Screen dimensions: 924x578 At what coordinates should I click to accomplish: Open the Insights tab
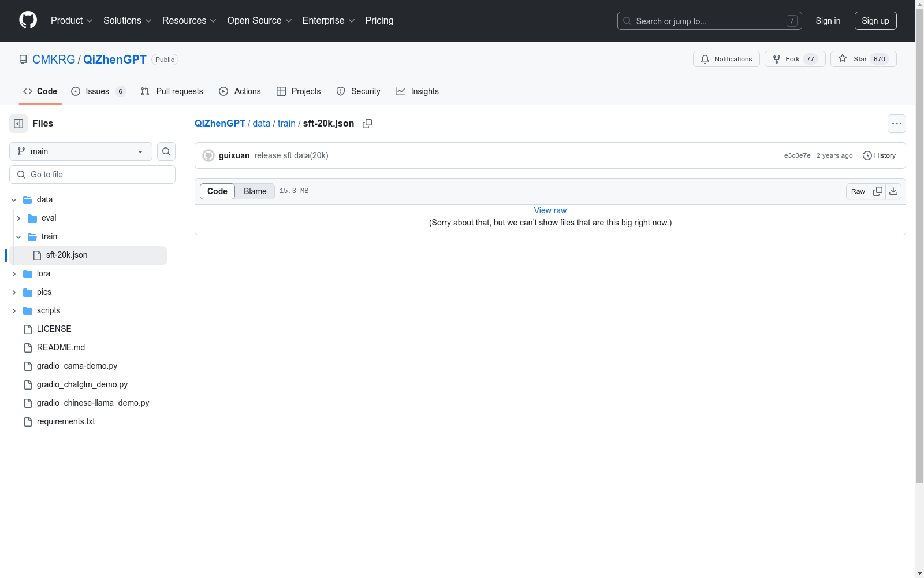(x=418, y=91)
